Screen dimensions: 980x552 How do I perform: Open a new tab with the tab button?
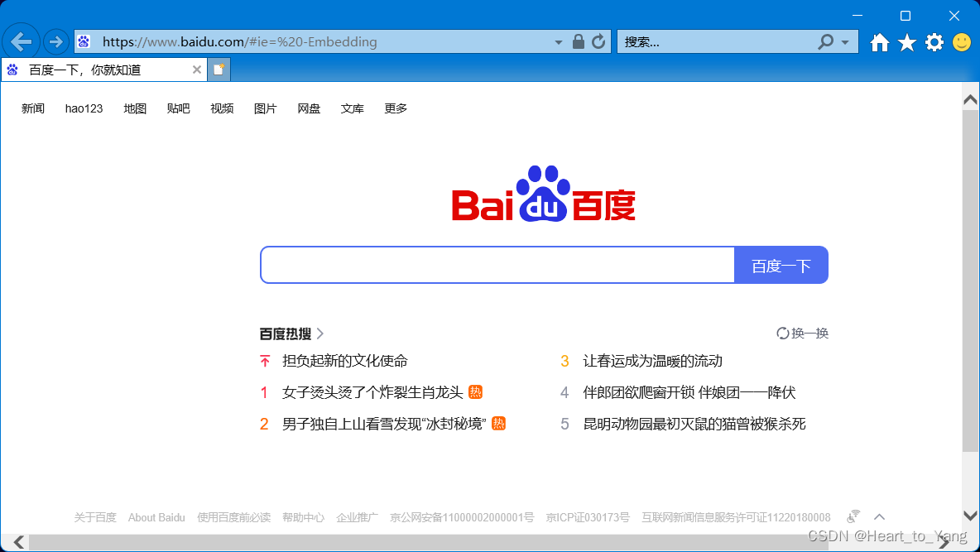(219, 70)
